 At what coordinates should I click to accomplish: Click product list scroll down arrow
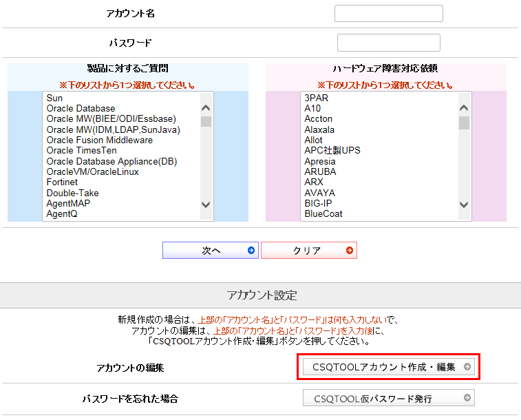click(x=206, y=204)
